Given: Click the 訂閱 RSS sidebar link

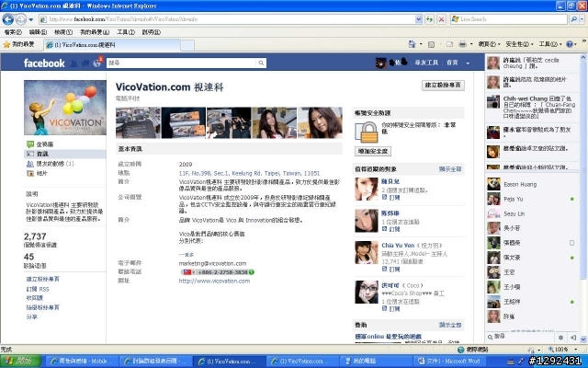Looking at the screenshot, I should pyautogui.click(x=38, y=289).
